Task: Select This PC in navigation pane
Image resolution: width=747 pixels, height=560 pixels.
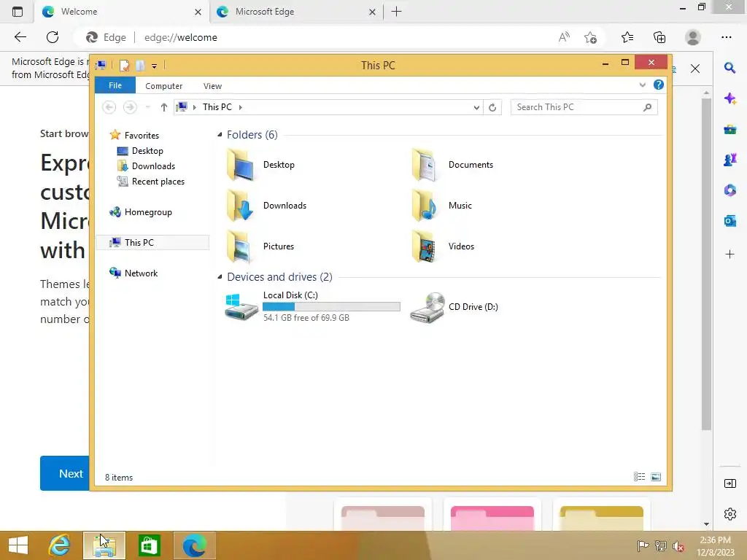Action: (x=152, y=243)
